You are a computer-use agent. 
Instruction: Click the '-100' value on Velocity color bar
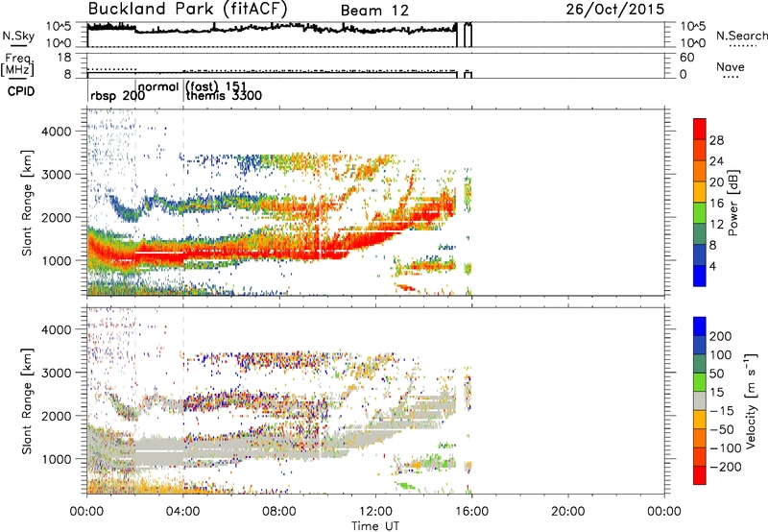(x=726, y=448)
